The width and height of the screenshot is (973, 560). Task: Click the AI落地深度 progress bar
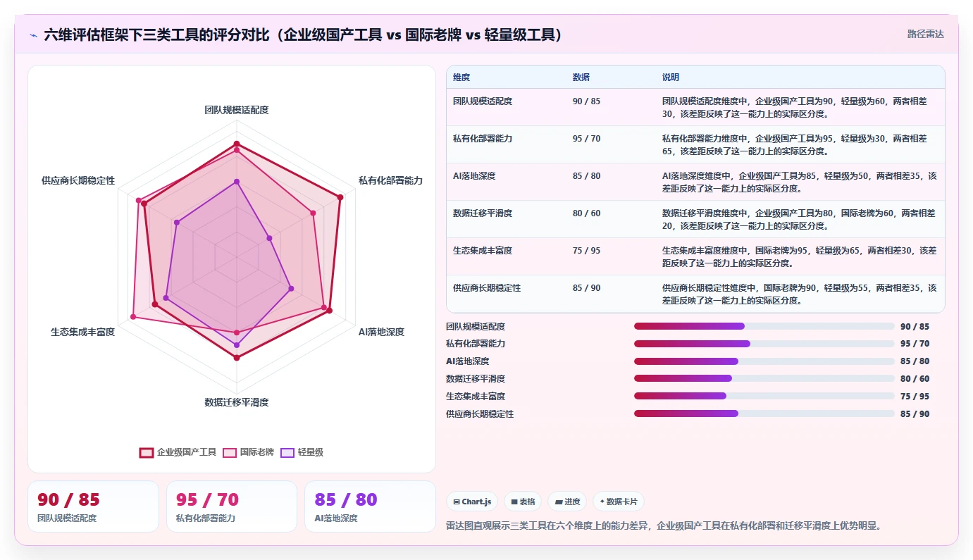764,361
